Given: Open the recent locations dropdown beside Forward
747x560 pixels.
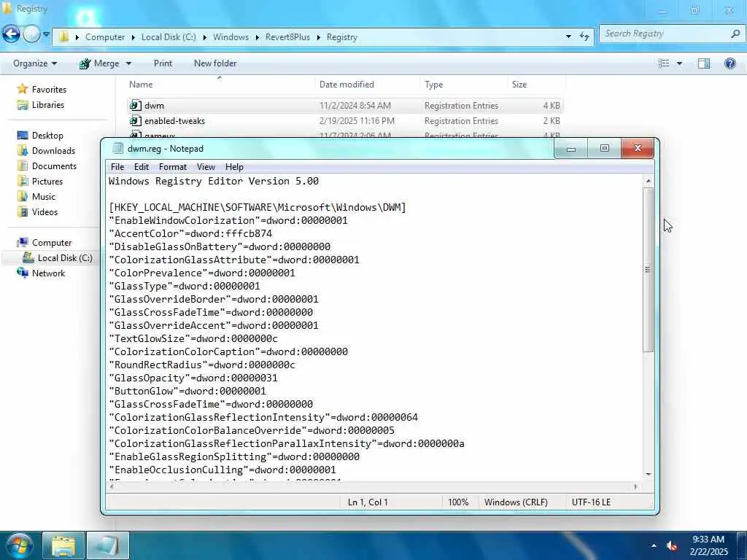Looking at the screenshot, I should pyautogui.click(x=46, y=34).
